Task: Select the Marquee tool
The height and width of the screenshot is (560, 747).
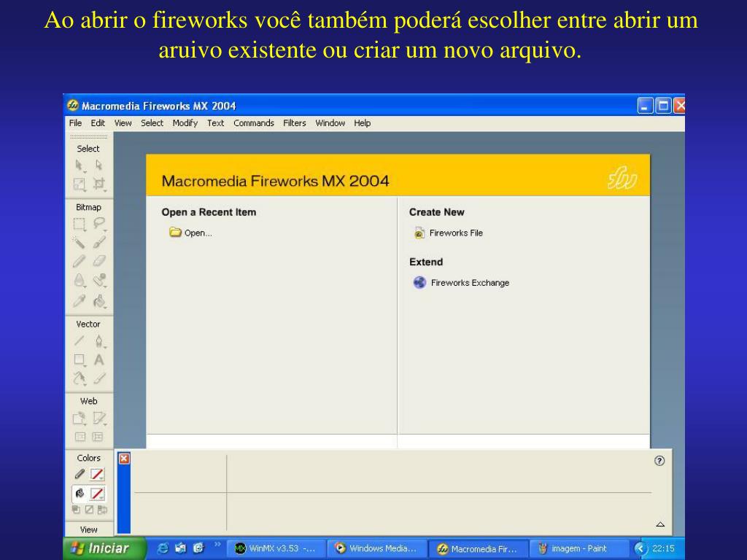Action: click(80, 224)
